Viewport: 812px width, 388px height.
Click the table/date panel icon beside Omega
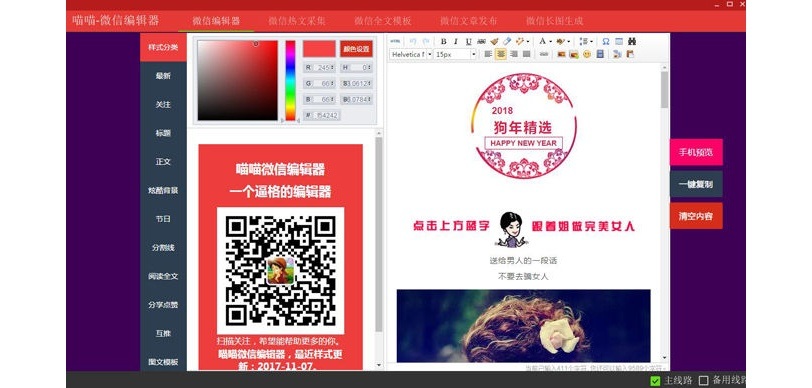619,41
